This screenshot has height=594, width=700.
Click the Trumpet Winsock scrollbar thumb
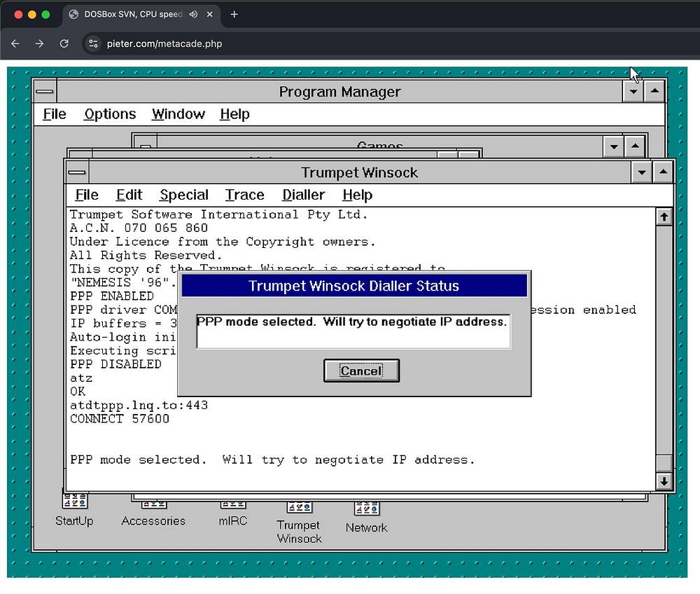664,464
